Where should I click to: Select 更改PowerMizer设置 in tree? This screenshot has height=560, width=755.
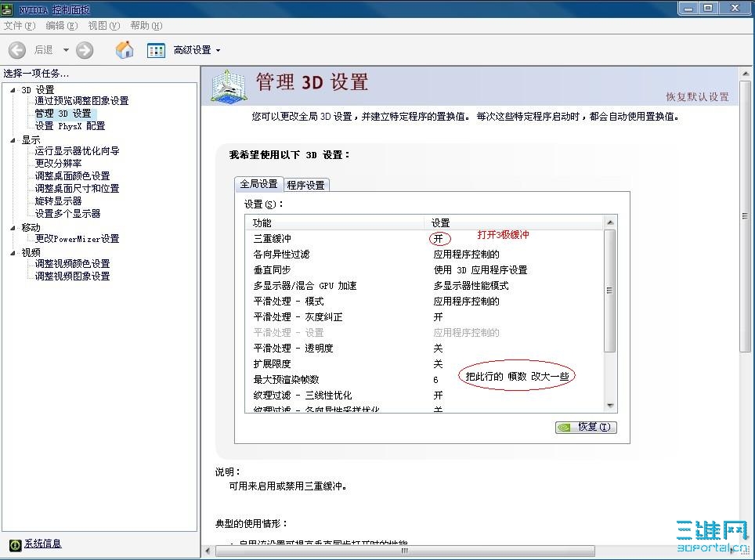(77, 238)
